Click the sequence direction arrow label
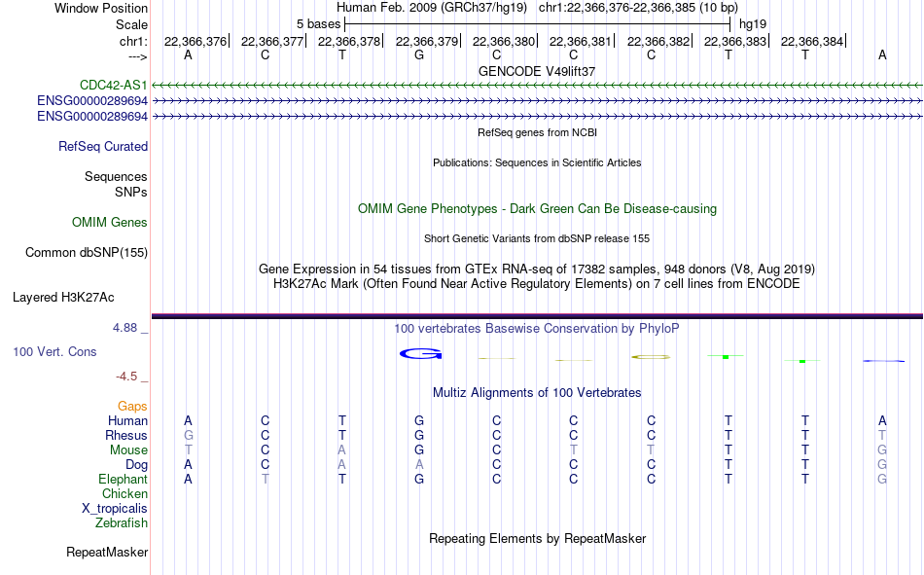This screenshot has height=575, width=924. tap(138, 56)
